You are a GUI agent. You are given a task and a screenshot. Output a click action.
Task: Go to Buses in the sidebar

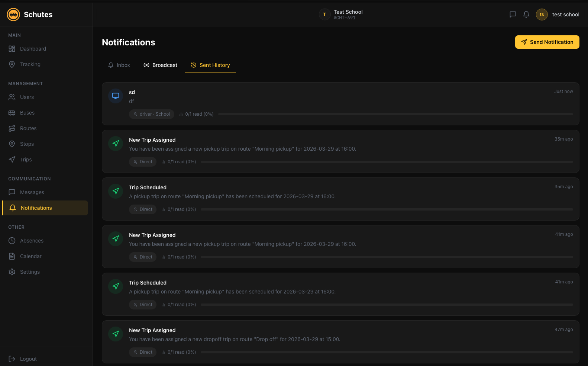tap(45, 113)
